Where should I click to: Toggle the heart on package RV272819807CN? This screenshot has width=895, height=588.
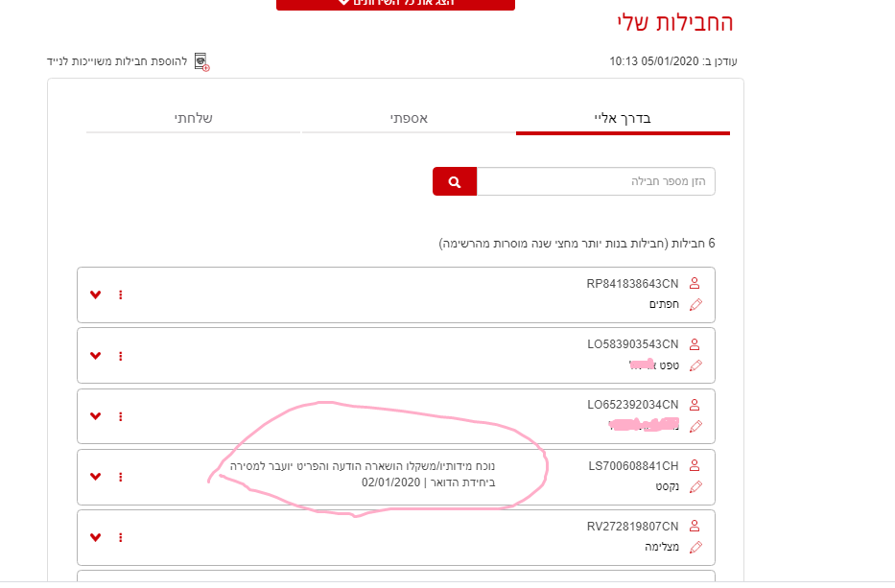pyautogui.click(x=95, y=537)
